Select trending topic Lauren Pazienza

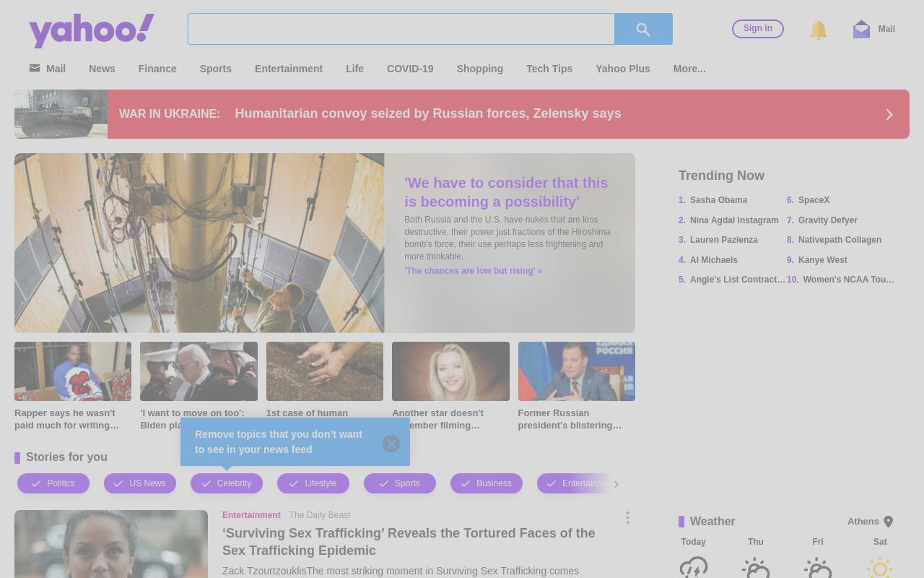(724, 240)
